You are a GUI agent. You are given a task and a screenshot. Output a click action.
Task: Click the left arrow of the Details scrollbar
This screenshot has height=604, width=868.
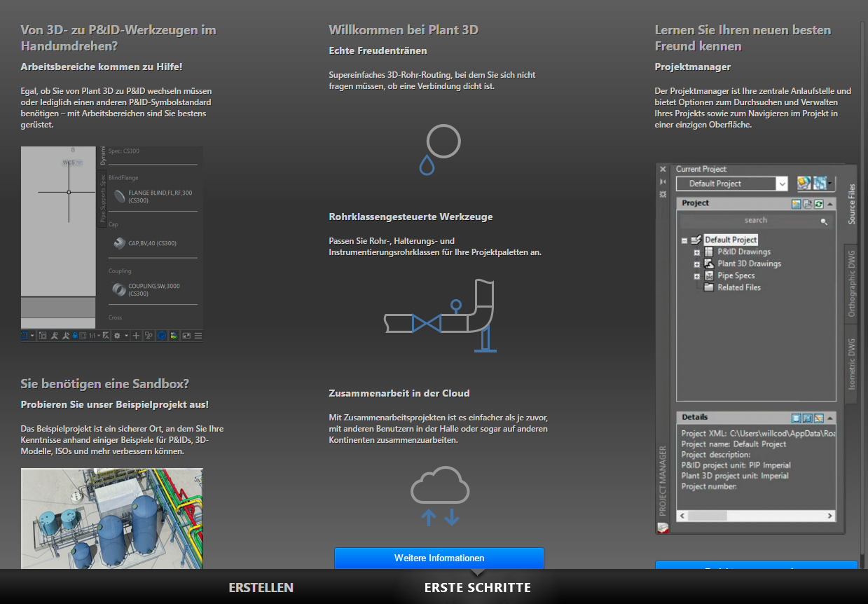[x=682, y=516]
